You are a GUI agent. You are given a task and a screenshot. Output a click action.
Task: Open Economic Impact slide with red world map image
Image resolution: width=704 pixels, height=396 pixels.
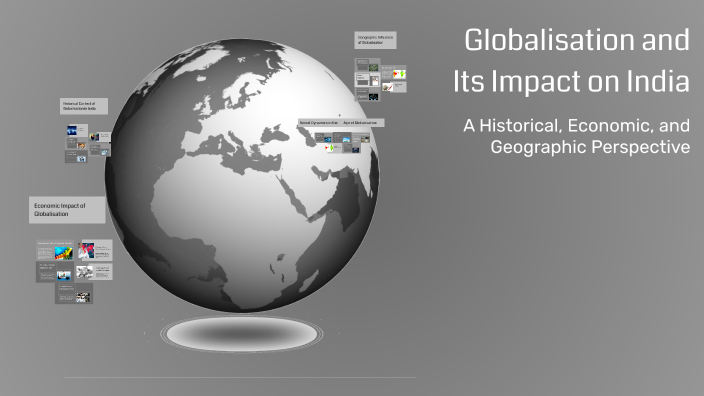[95, 251]
